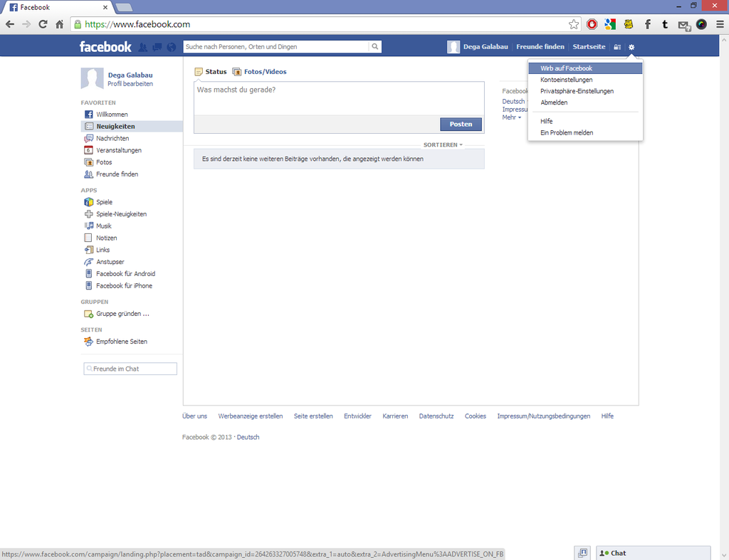Click Profil bearbeiten link
Image resolution: width=729 pixels, height=560 pixels.
(x=130, y=84)
